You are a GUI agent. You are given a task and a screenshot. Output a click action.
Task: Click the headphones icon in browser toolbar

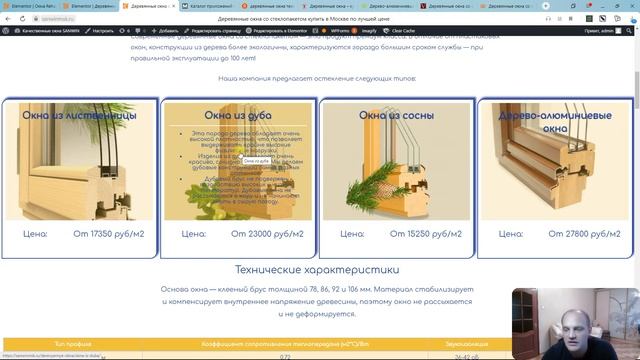(548, 19)
